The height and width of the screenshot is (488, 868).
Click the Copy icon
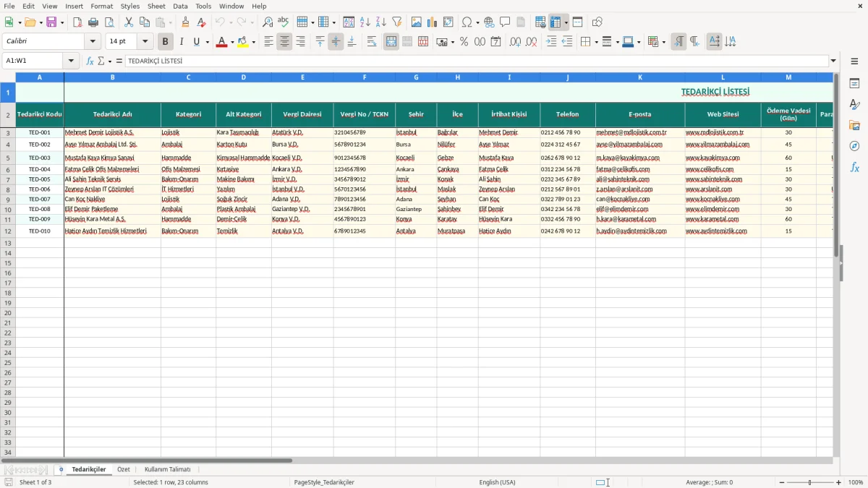click(x=145, y=22)
